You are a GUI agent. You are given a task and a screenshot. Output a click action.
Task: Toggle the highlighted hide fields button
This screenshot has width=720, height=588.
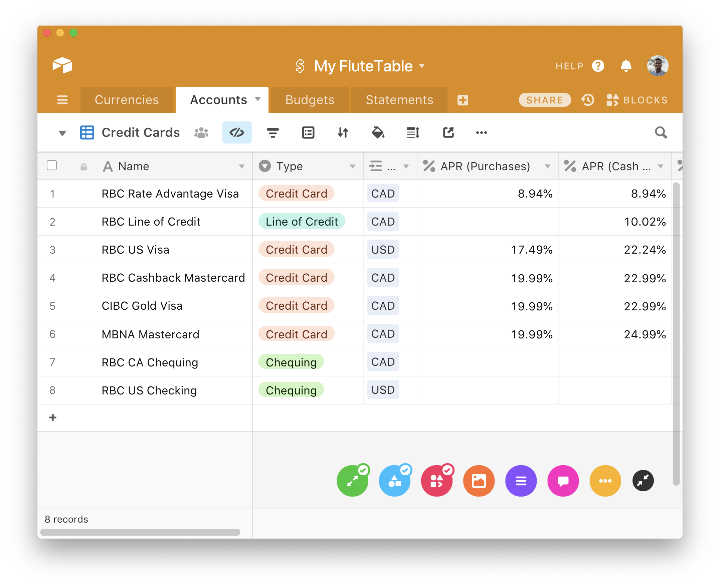[x=237, y=132]
